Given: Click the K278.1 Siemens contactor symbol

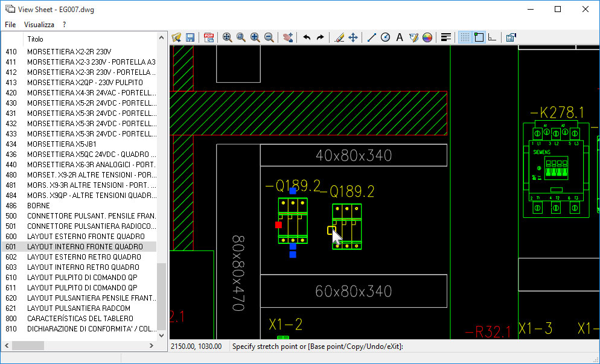Looking at the screenshot, I should (556, 170).
